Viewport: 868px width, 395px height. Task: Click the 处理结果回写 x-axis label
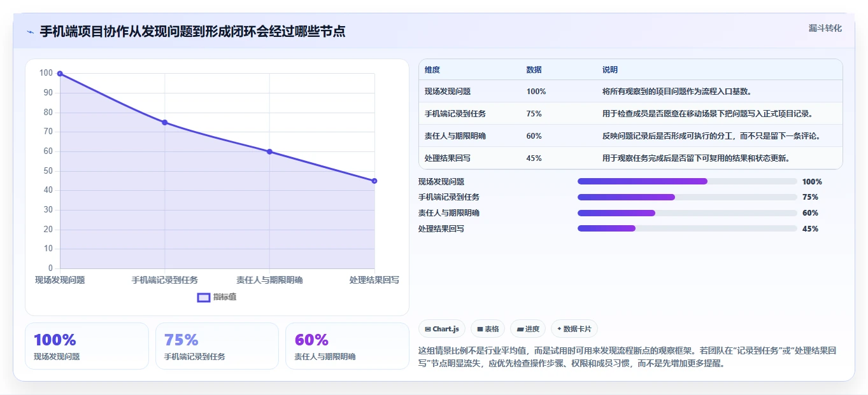(374, 280)
